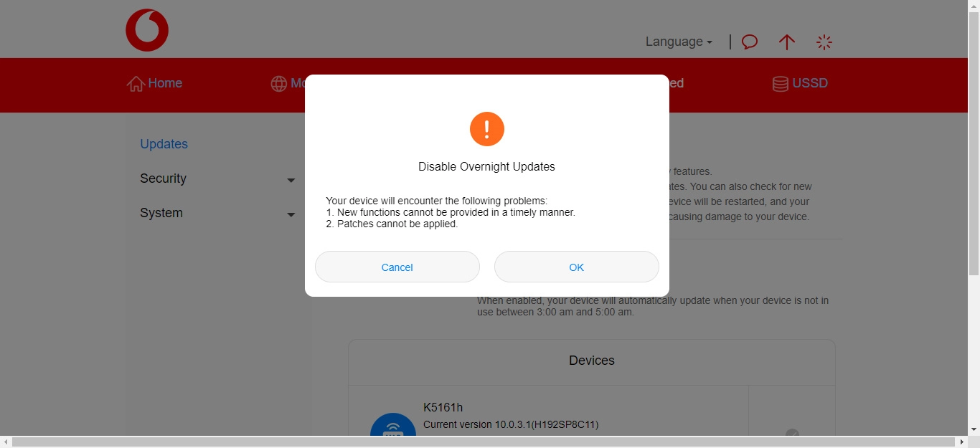Open the Language dropdown
Viewport: 980px width, 448px height.
(x=678, y=42)
